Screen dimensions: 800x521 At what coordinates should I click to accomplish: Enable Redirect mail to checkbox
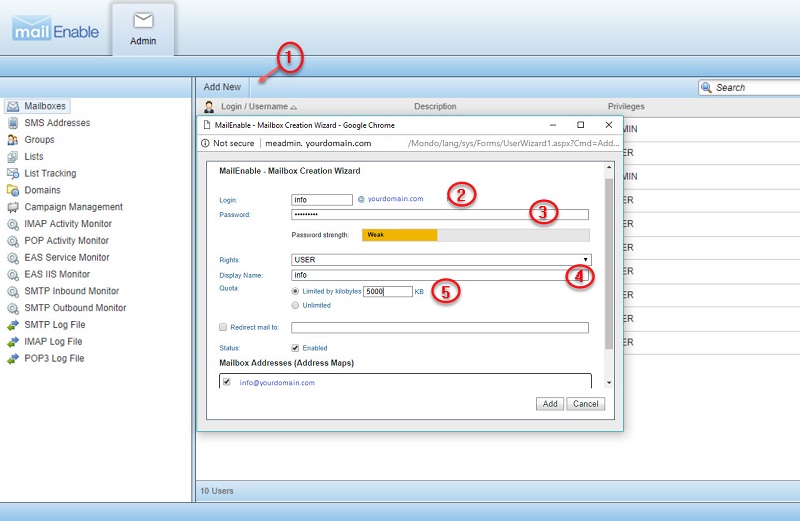(x=223, y=327)
